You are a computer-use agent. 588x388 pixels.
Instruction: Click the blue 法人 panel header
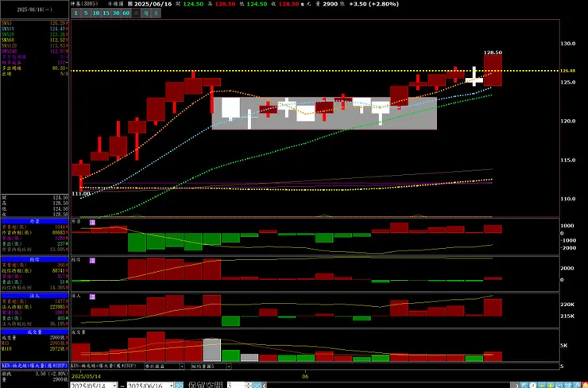click(x=34, y=296)
